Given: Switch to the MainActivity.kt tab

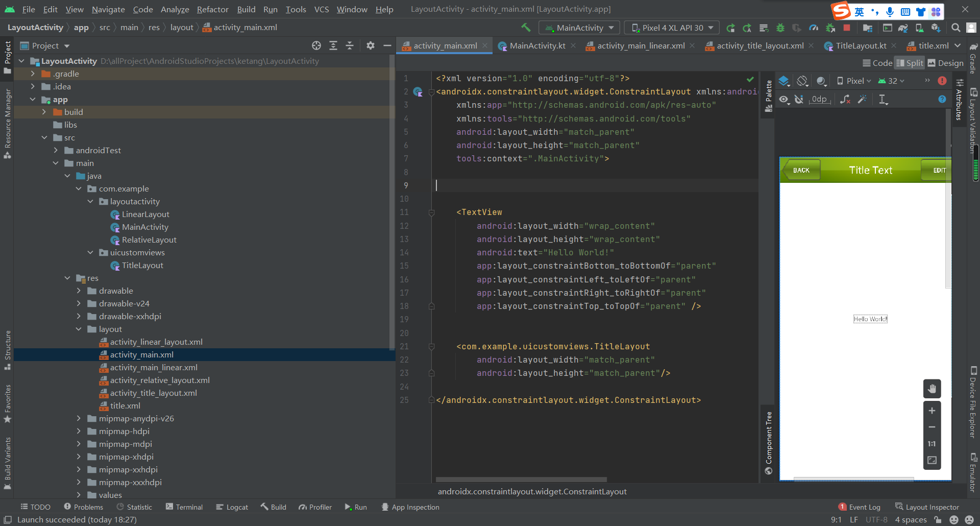Looking at the screenshot, I should (x=537, y=46).
